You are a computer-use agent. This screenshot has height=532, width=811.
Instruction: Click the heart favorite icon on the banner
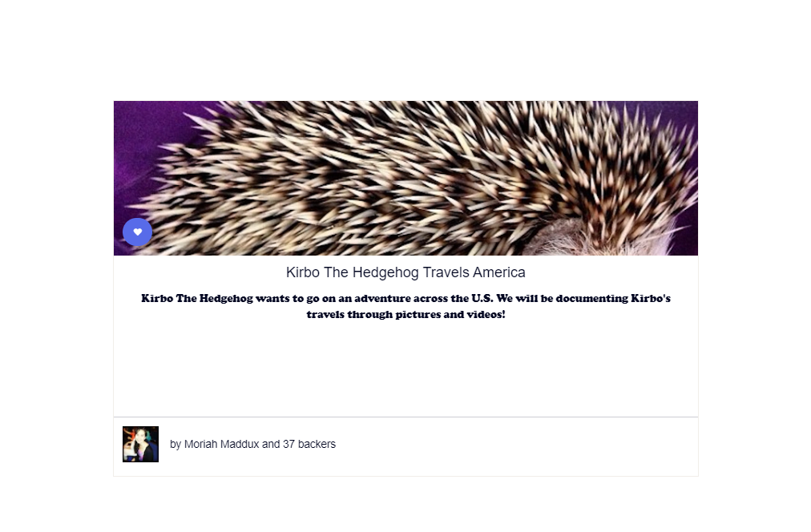click(138, 232)
